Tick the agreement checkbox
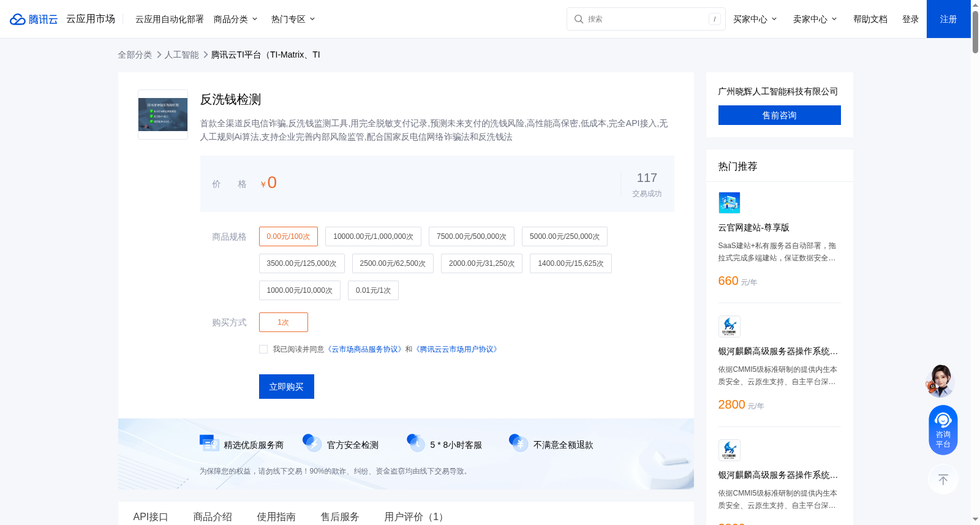This screenshot has width=980, height=525. (263, 349)
